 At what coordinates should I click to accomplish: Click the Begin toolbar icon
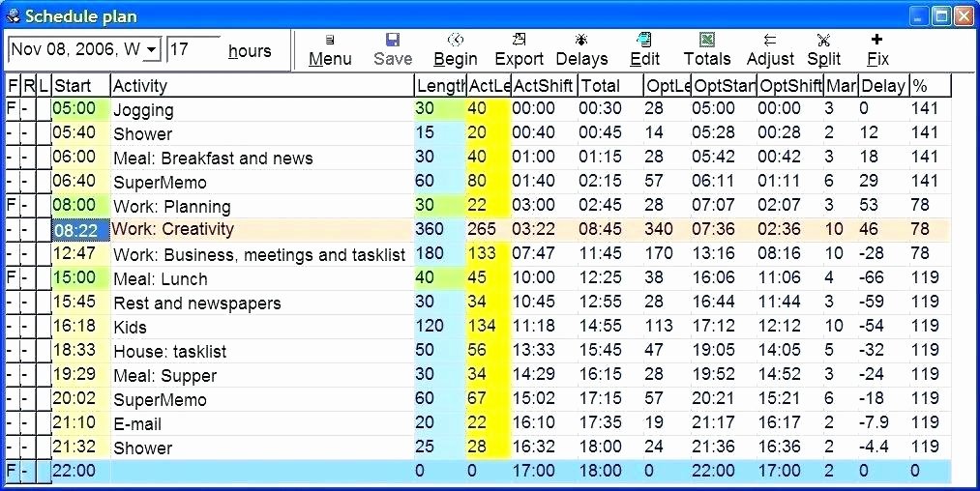(x=456, y=41)
